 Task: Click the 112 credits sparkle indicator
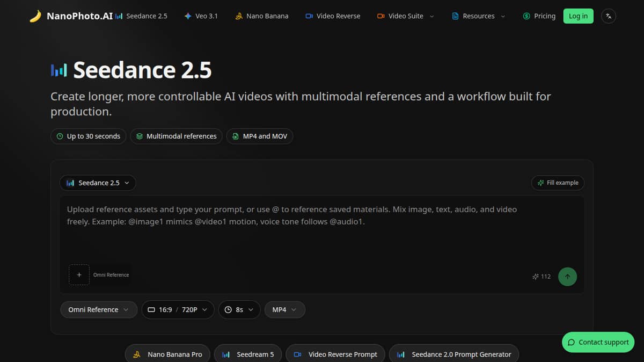click(541, 277)
